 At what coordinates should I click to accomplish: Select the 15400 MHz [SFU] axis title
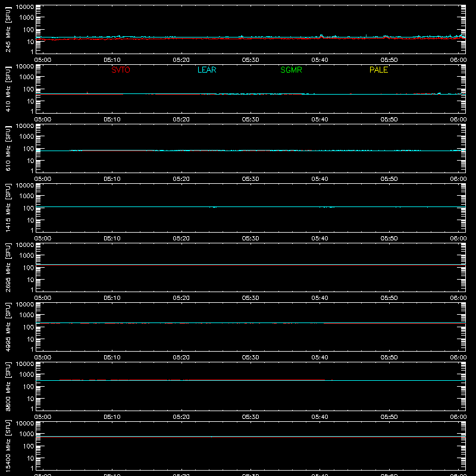click(x=8, y=446)
